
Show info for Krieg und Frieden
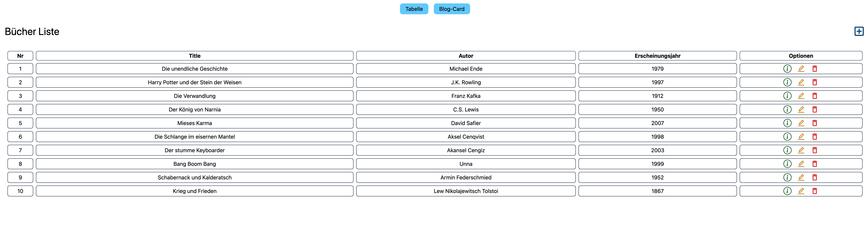[x=787, y=191]
